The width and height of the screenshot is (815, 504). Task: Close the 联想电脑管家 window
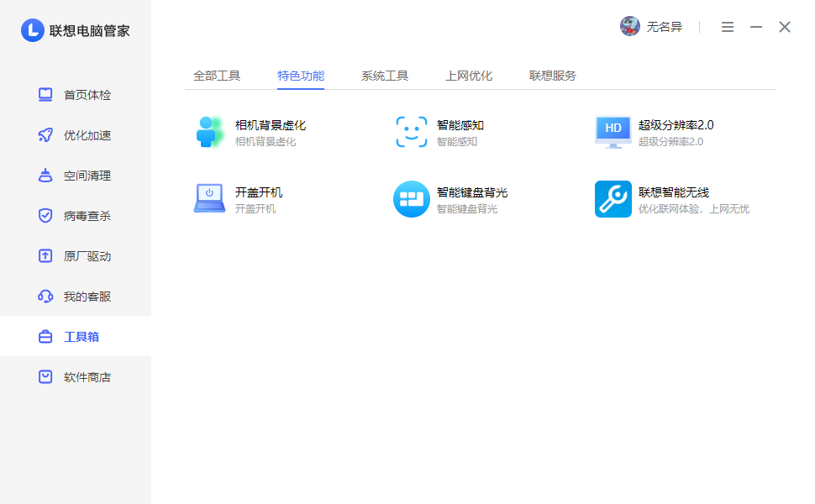pos(785,27)
